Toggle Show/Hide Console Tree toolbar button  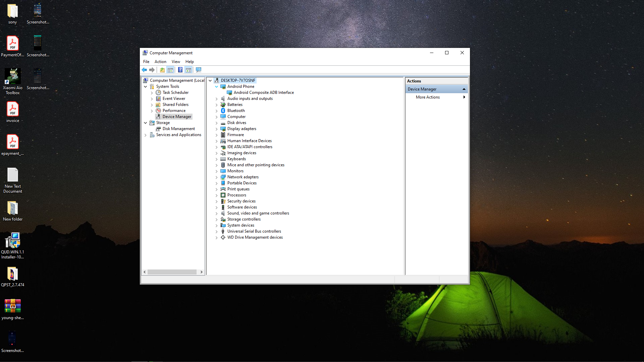[x=170, y=70]
